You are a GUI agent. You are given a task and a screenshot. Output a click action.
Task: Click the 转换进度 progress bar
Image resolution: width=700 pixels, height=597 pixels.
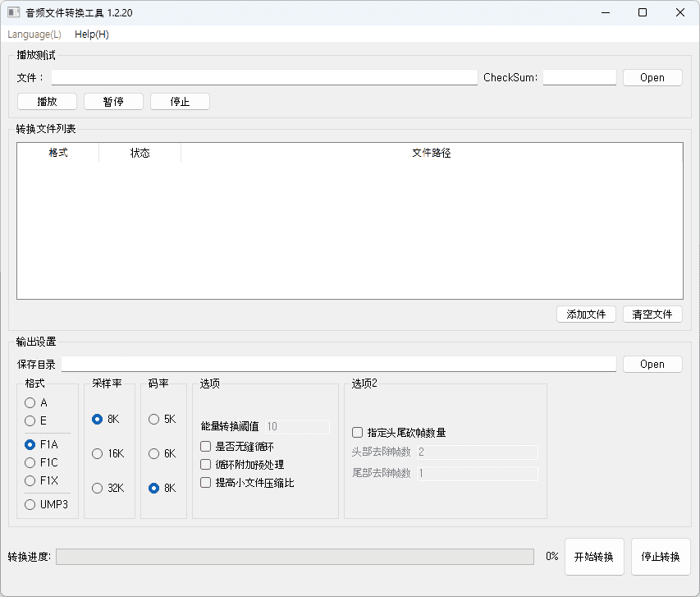(295, 557)
